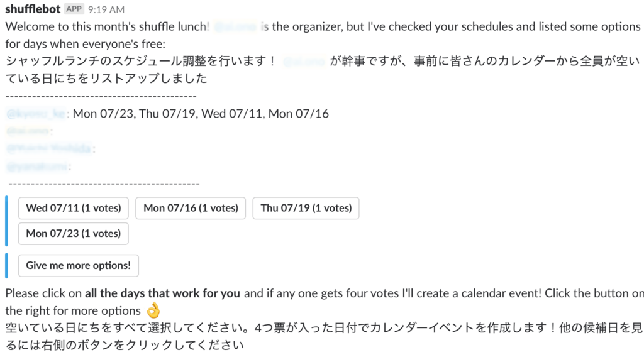Click bold text 'all the days that work for you'

pyautogui.click(x=163, y=293)
